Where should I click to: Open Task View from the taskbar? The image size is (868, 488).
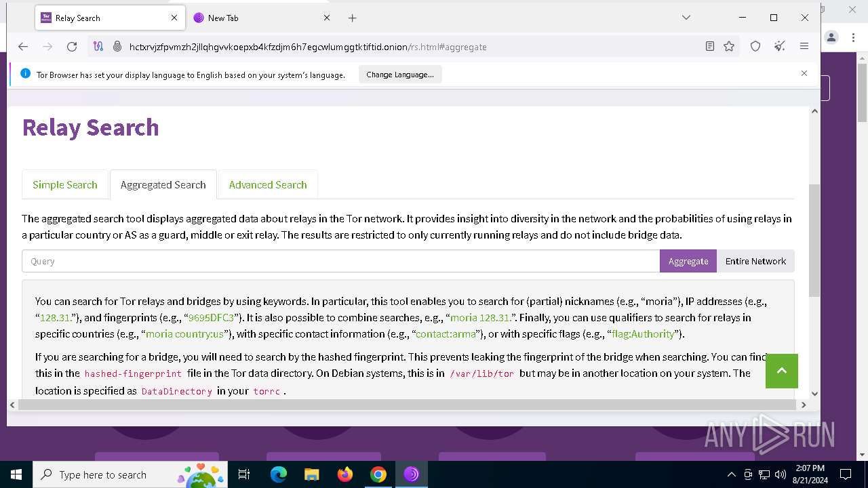245,474
